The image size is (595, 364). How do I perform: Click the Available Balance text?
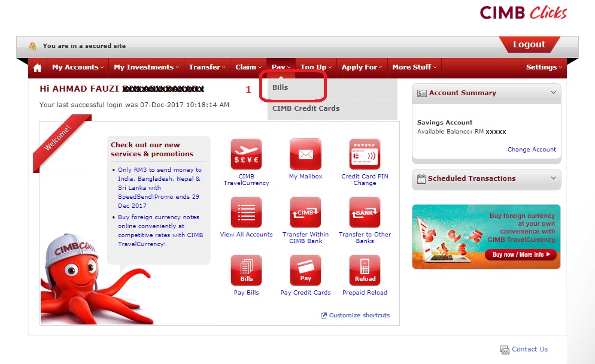[x=462, y=132]
